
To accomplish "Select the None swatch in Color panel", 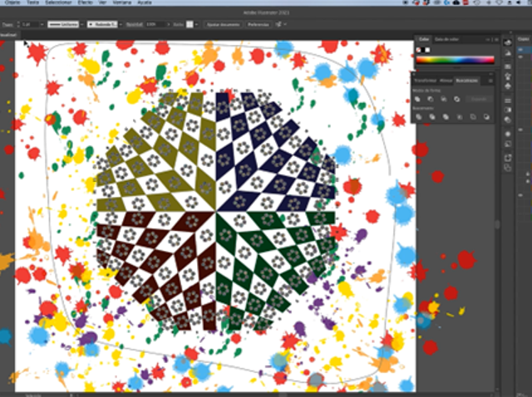I will pyautogui.click(x=419, y=50).
